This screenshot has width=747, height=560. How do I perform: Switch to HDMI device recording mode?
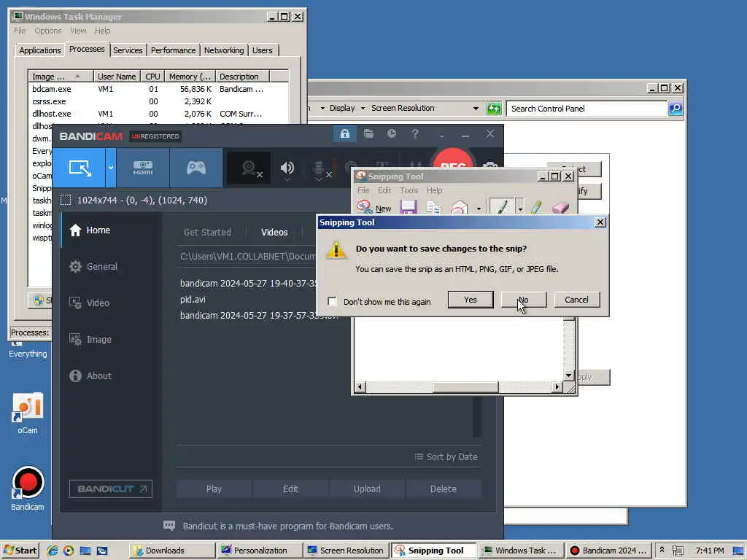[x=143, y=168]
